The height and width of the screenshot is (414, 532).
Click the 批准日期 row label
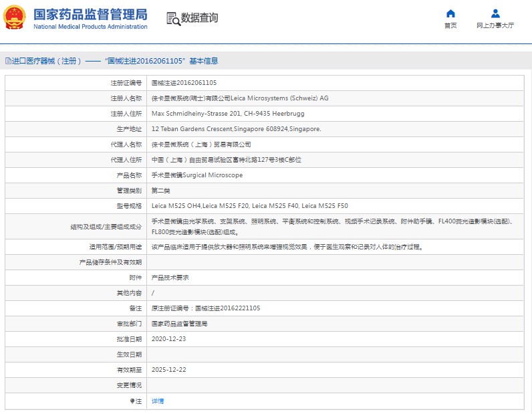[x=129, y=339]
